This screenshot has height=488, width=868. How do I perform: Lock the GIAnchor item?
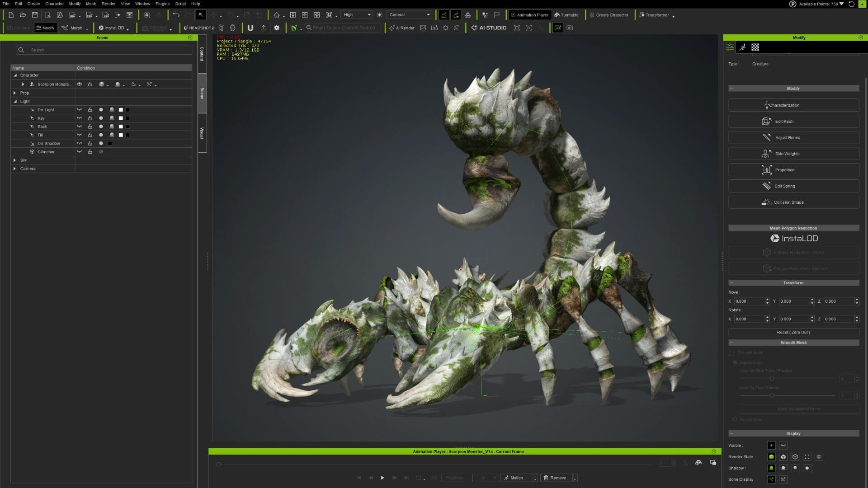[x=90, y=152]
